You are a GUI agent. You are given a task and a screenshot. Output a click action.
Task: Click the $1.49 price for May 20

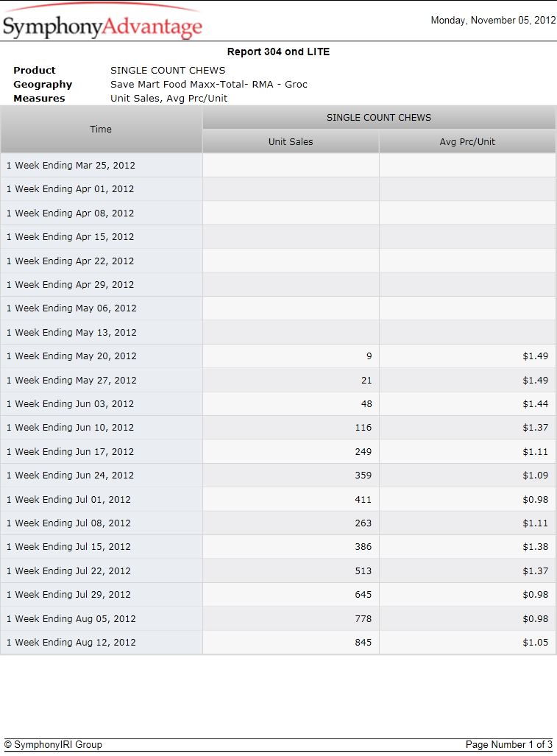tap(536, 356)
